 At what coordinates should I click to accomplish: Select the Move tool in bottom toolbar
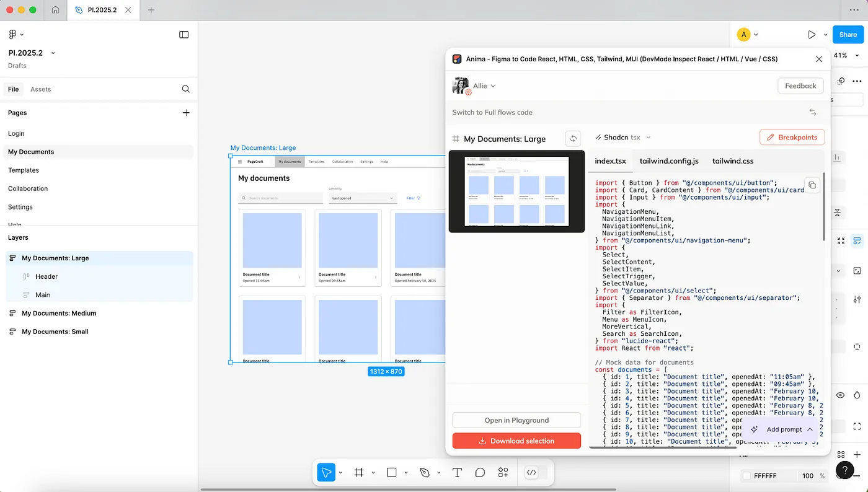tap(326, 472)
